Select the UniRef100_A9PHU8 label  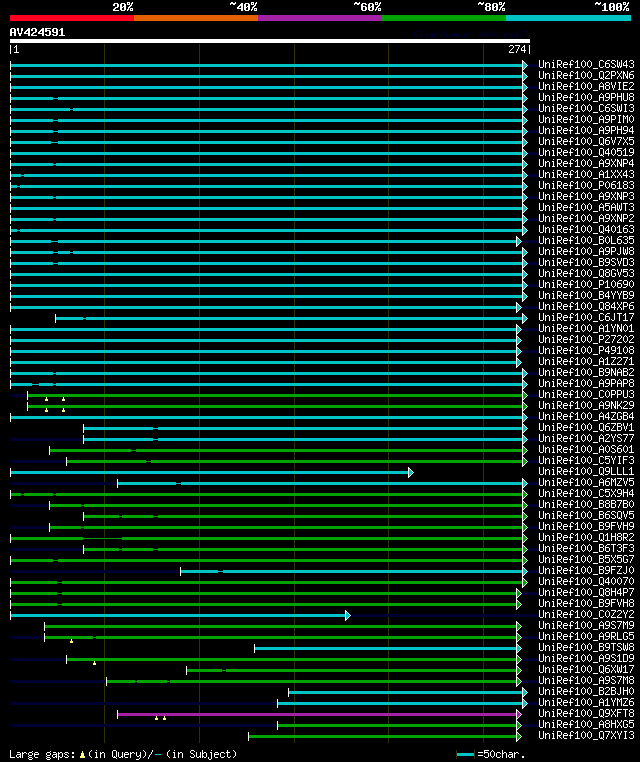[x=586, y=97]
